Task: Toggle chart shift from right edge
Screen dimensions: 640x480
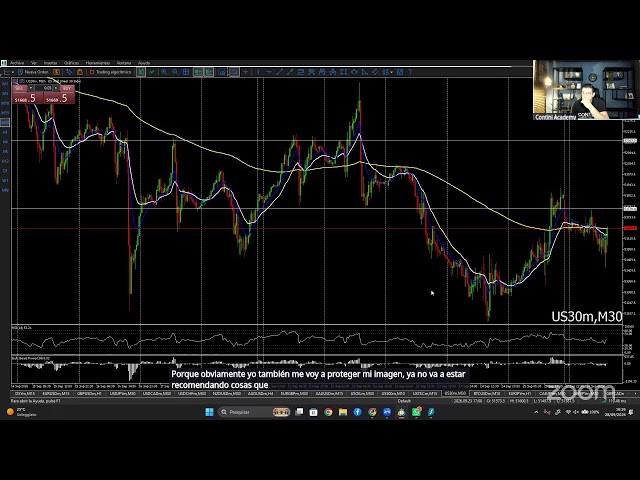Action: pos(209,72)
